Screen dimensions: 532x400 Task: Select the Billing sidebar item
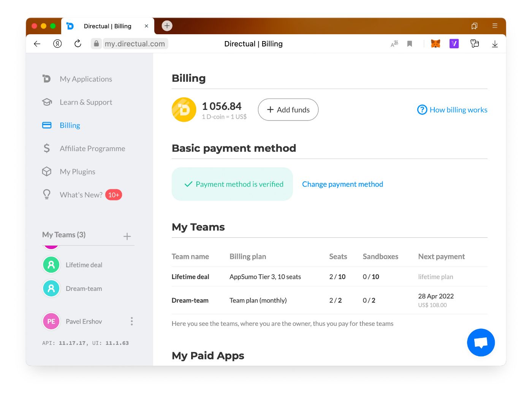(x=70, y=125)
